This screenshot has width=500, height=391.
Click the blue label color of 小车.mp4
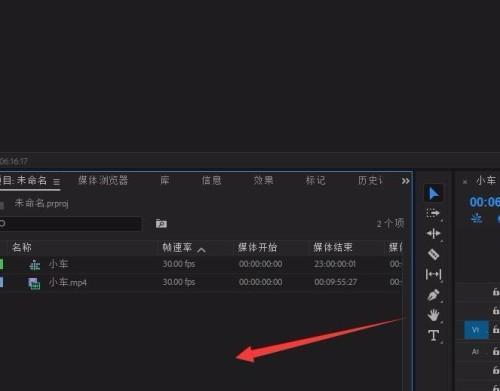tap(1, 282)
